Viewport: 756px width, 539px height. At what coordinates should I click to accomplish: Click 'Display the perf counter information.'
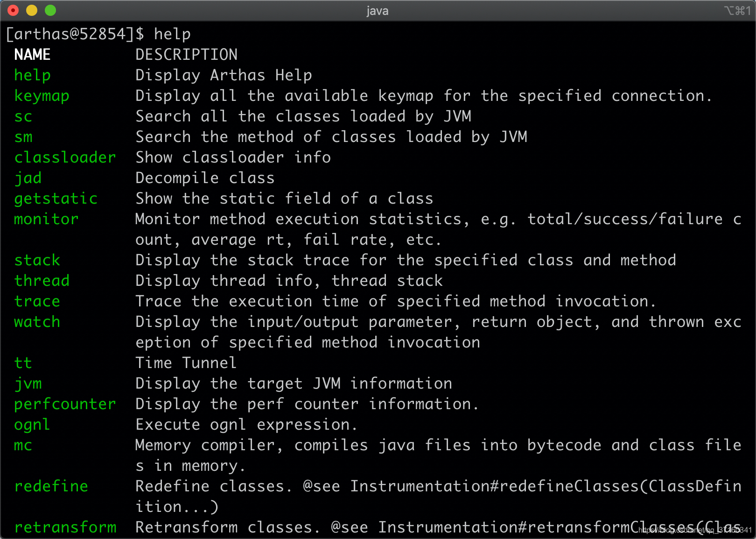click(x=307, y=404)
